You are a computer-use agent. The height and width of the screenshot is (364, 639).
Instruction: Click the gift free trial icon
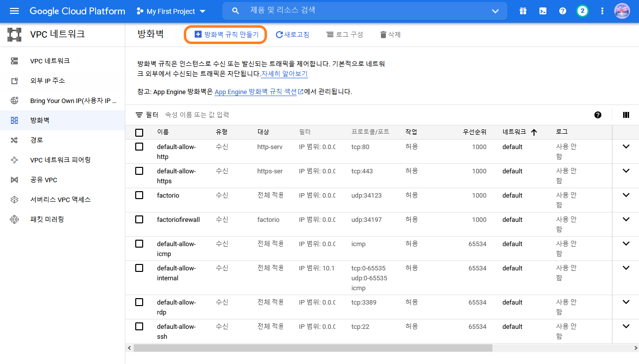point(523,11)
